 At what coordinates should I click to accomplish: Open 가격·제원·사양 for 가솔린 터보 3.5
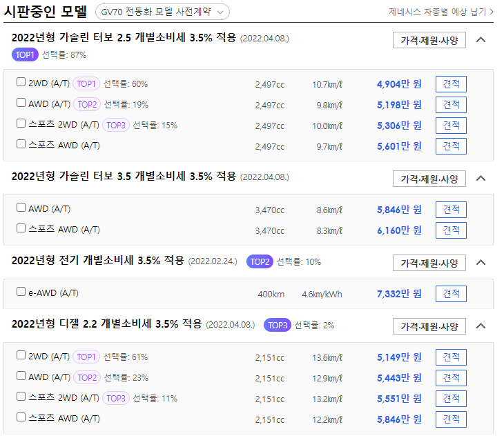(429, 179)
